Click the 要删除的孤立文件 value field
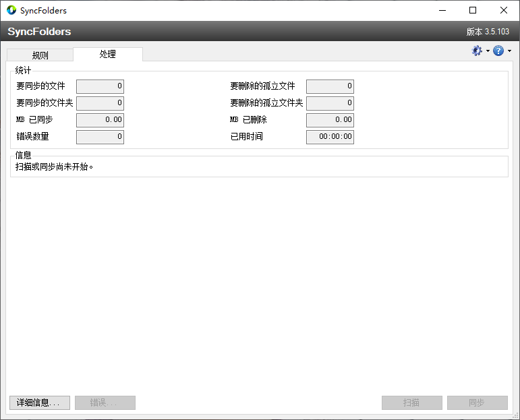 330,86
